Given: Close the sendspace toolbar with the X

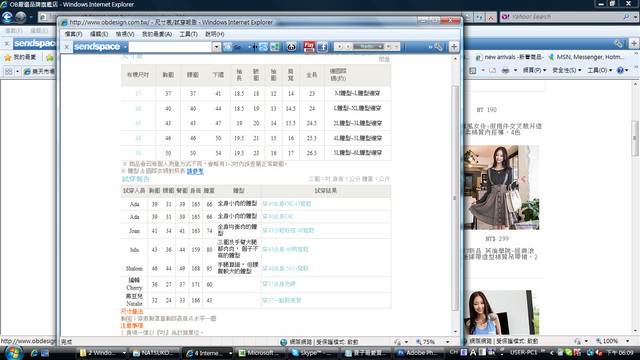Looking at the screenshot, I should coord(67,47).
